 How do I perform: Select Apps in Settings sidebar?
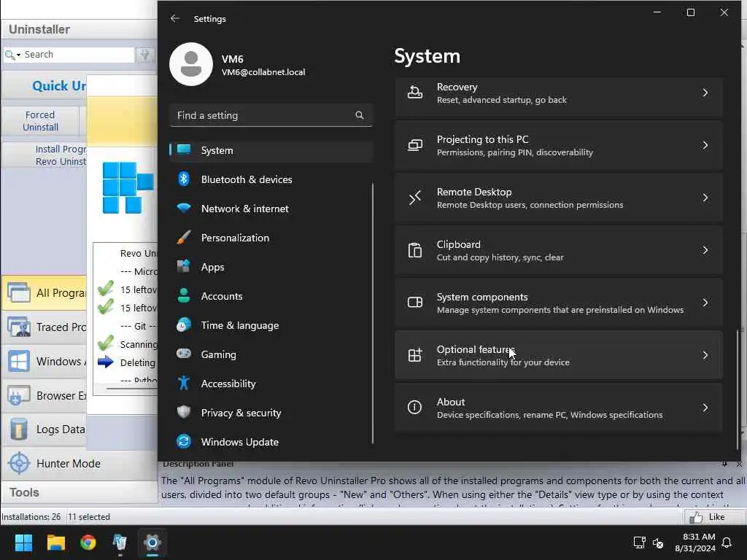pos(271,267)
